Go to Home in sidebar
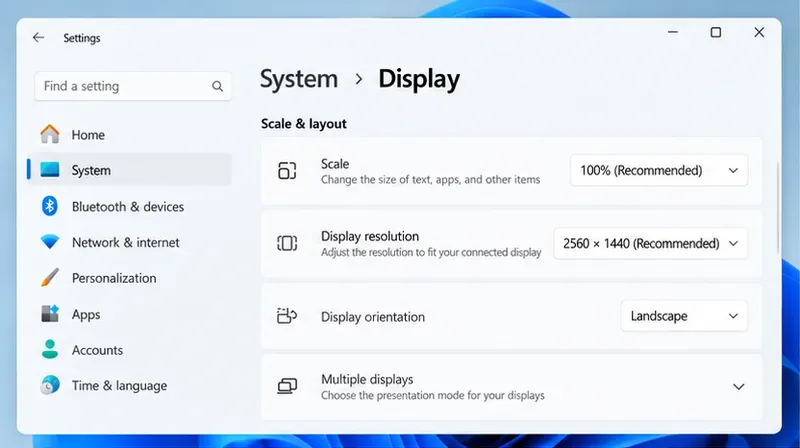Viewport: 800px width, 448px height. tap(130, 135)
